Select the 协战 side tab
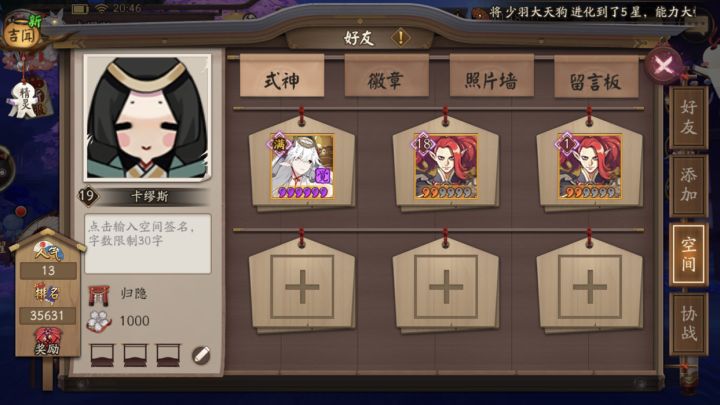720x405 pixels. coord(688,324)
